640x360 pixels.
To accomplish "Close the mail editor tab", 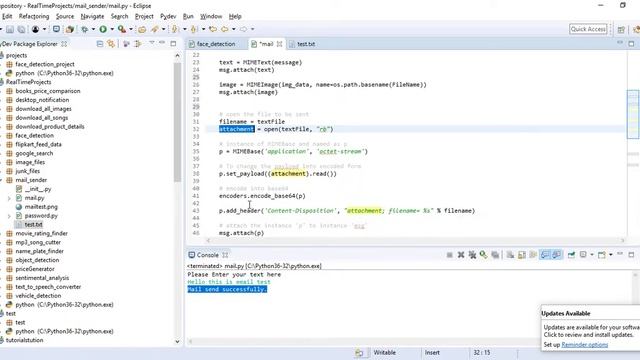I will tap(280, 44).
